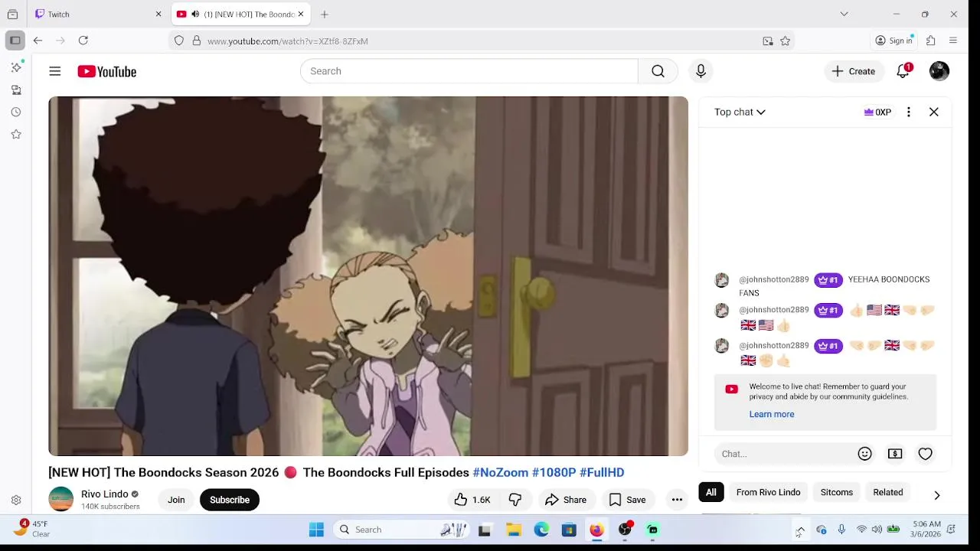This screenshot has width=980, height=551.
Task: Like the video with thumbs-up
Action: point(472,500)
